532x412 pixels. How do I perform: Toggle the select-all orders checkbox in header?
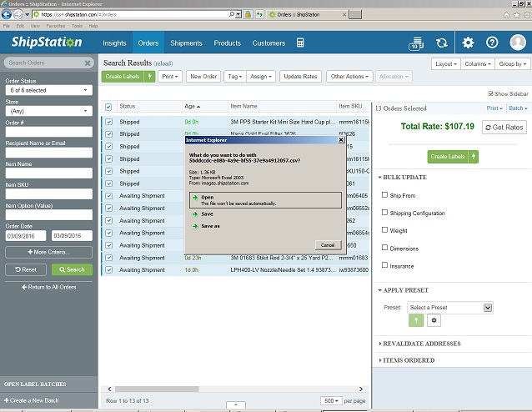click(108, 107)
